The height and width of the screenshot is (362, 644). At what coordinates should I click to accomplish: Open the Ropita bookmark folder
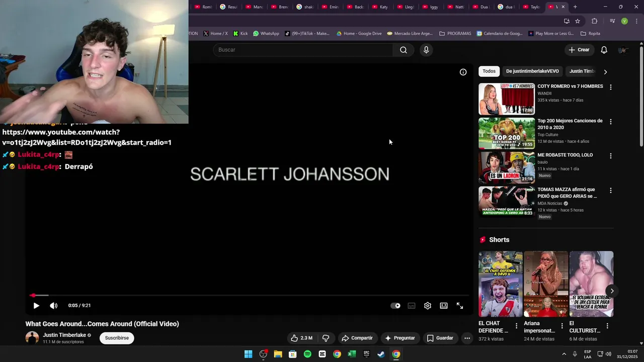[x=590, y=34]
